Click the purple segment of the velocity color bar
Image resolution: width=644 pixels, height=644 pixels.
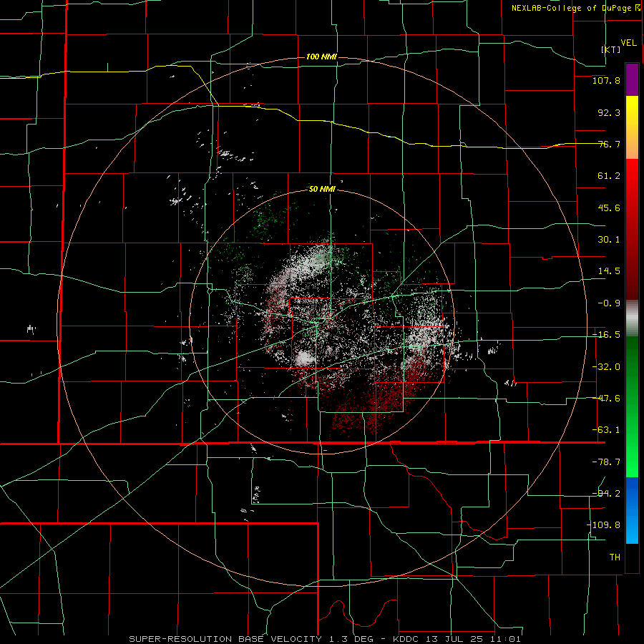point(632,80)
